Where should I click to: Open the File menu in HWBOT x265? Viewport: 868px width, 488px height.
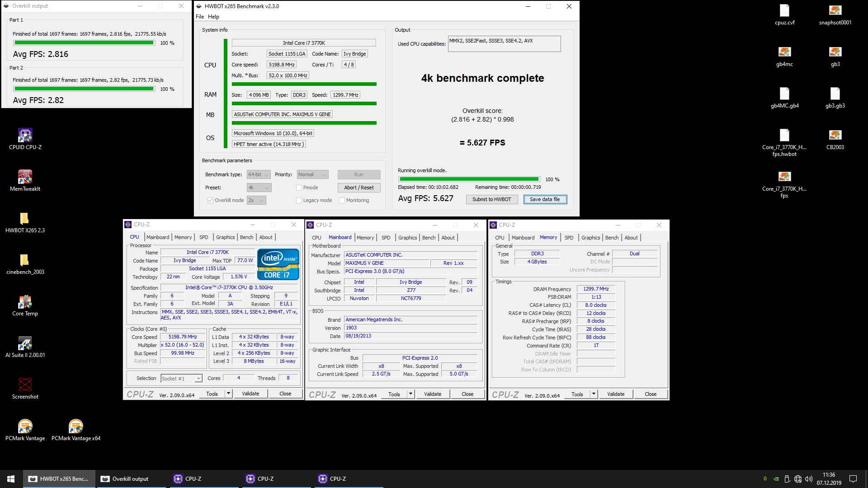tap(200, 17)
